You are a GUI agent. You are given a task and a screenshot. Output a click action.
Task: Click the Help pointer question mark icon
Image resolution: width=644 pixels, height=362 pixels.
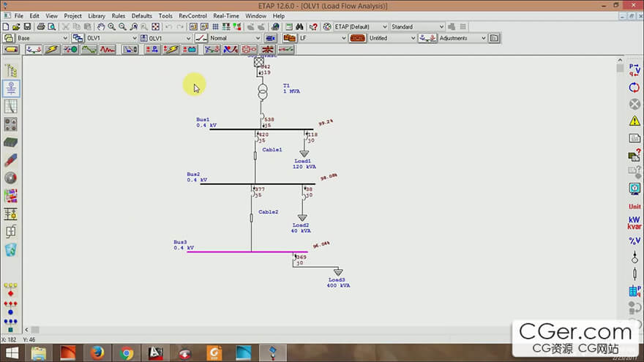pos(313,26)
